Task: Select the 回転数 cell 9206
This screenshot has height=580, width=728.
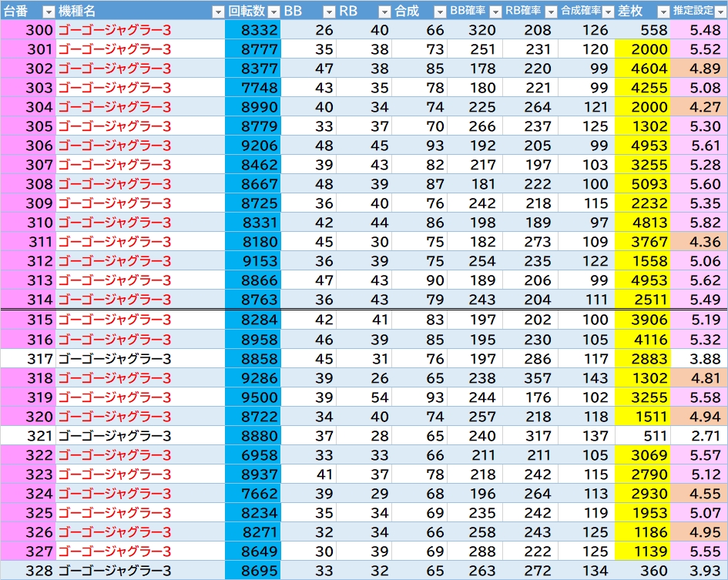Action: pos(253,146)
